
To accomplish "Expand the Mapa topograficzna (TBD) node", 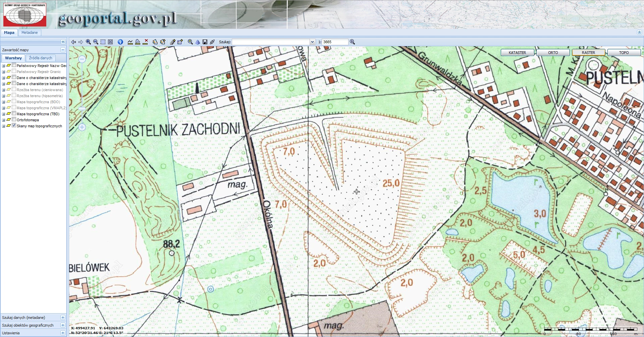I will 4,114.
